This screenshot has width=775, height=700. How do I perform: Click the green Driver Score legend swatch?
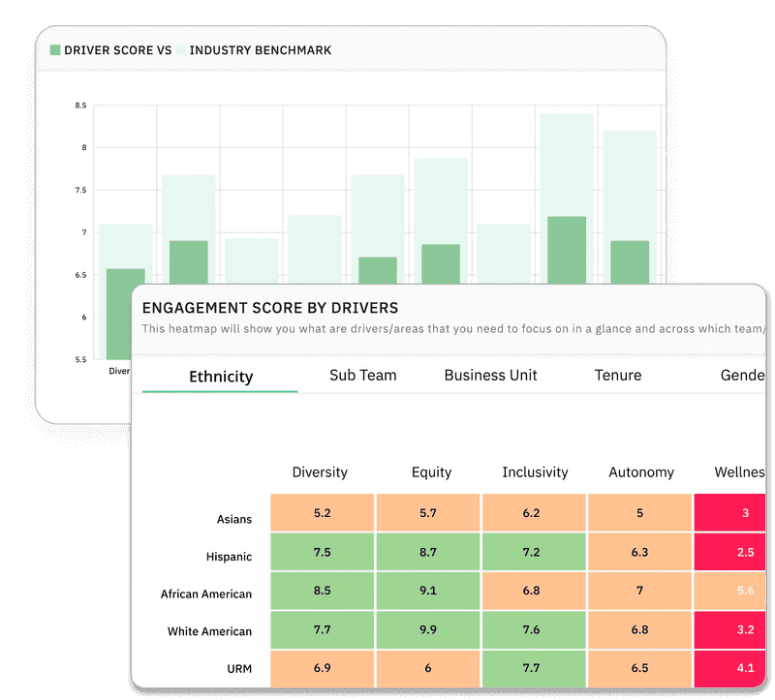(x=55, y=50)
